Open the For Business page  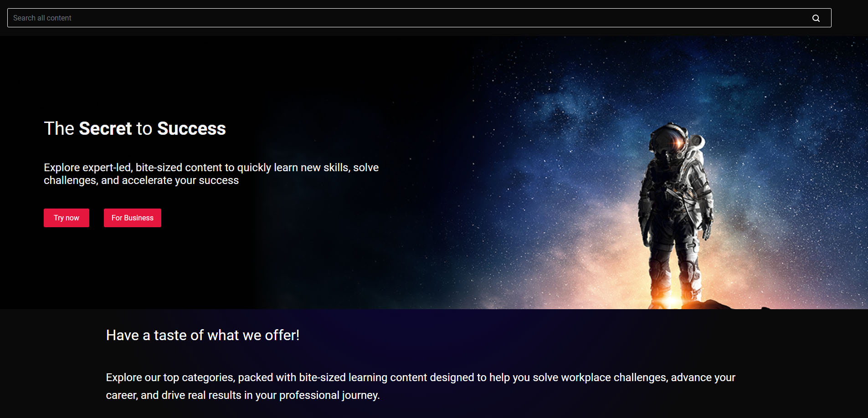coord(133,218)
